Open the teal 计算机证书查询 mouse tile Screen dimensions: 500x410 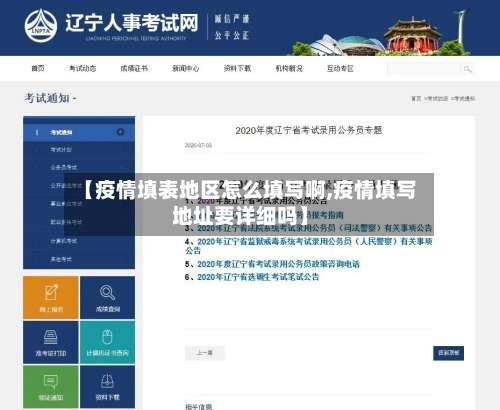pos(108,342)
